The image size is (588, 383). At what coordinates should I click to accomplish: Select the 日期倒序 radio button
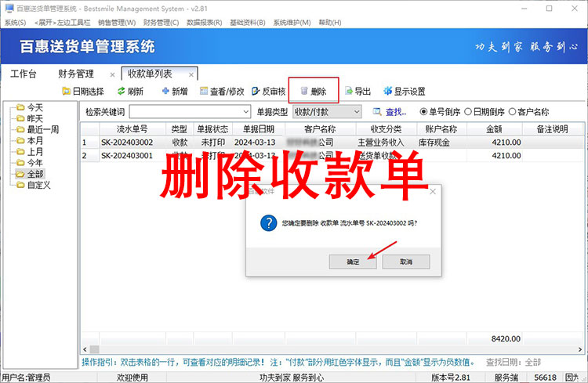pyautogui.click(x=468, y=112)
